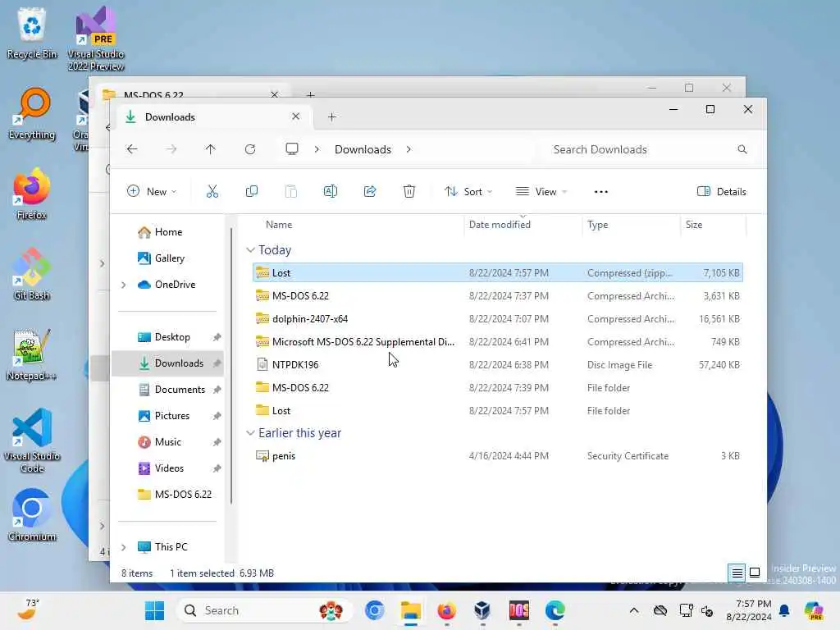Refresh the Downloads folder
Viewport: 840px width, 630px height.
[250, 149]
